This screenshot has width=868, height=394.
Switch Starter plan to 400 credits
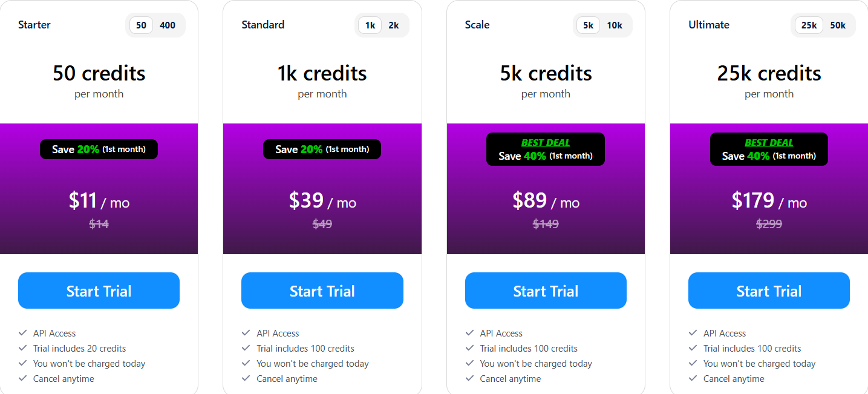168,25
